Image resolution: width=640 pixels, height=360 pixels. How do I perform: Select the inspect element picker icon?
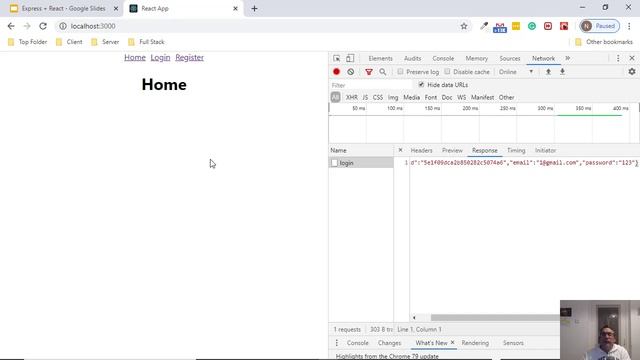tap(336, 58)
